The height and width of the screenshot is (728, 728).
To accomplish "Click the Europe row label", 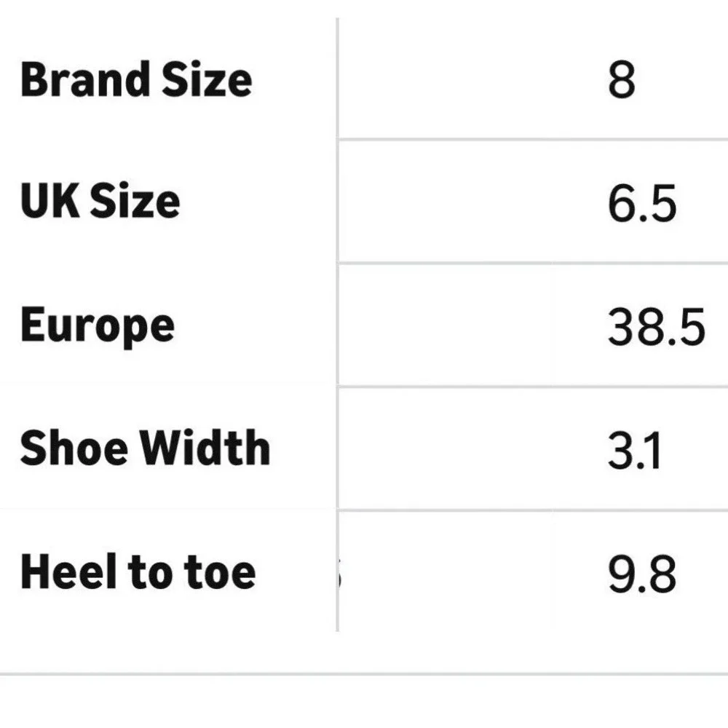I will 97,326.
